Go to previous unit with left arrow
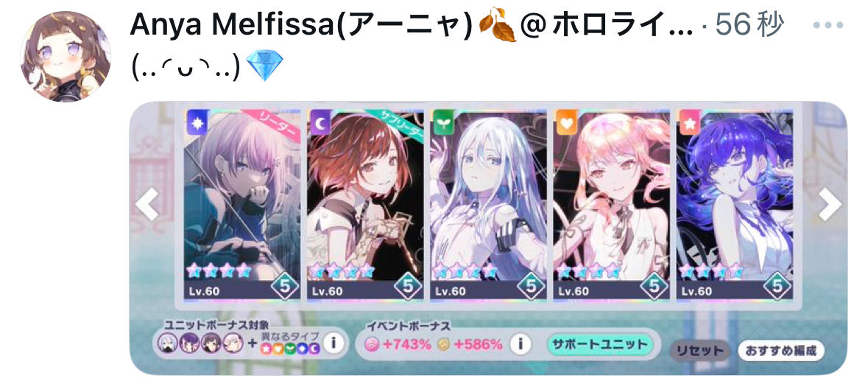Screen dimensions: 868x381 [x=147, y=204]
